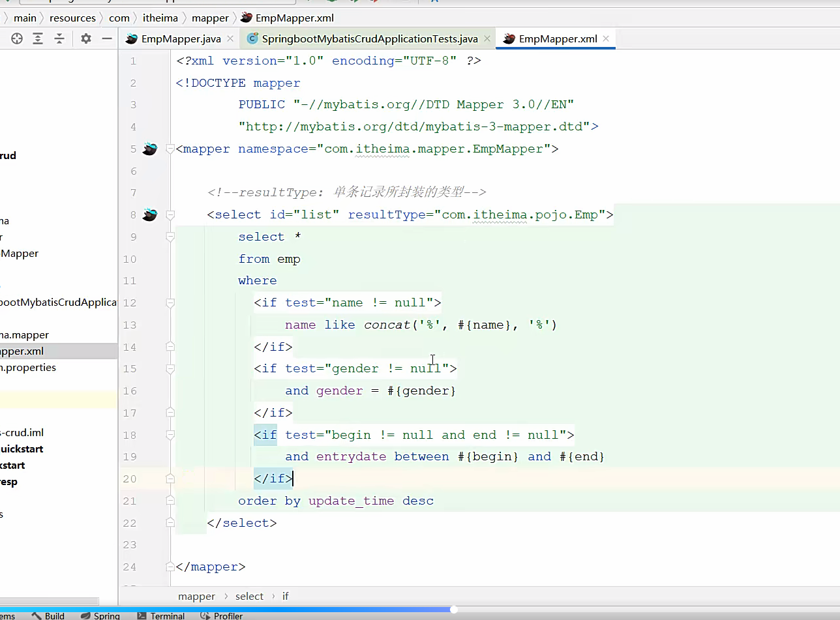Click 'com.itheima.mapper.EmpMapper' namespace value

point(434,149)
